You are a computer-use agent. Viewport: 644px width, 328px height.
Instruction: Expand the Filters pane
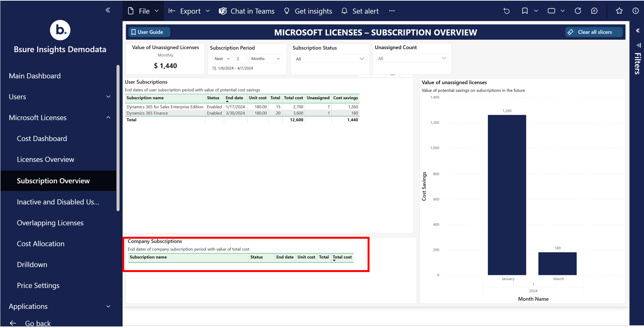click(638, 31)
